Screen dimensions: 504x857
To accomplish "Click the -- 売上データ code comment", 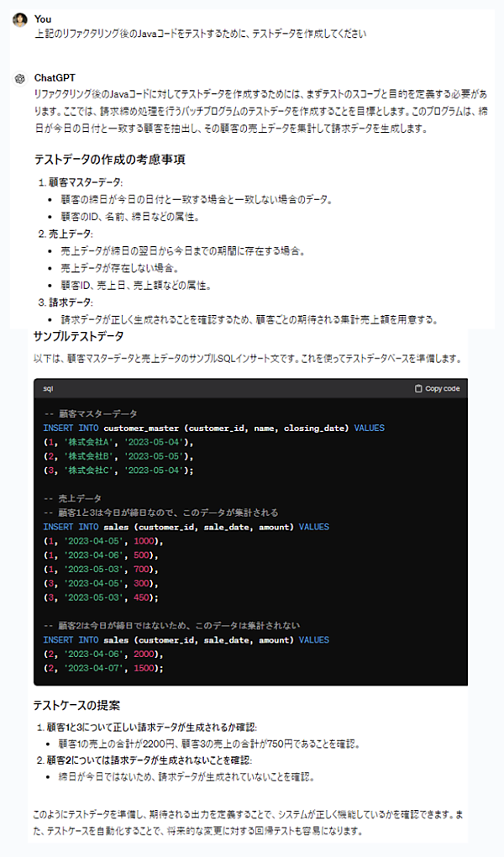I will (x=72, y=498).
